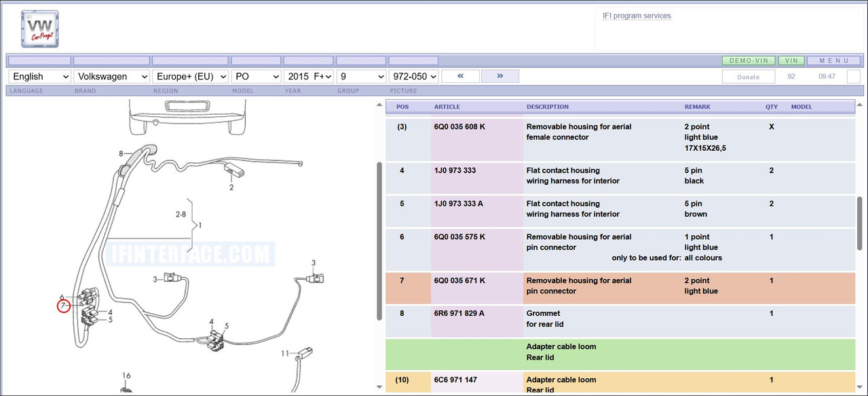Screen dimensions: 868x396
Task: Click callout 8 label in the diagram
Action: 121,154
